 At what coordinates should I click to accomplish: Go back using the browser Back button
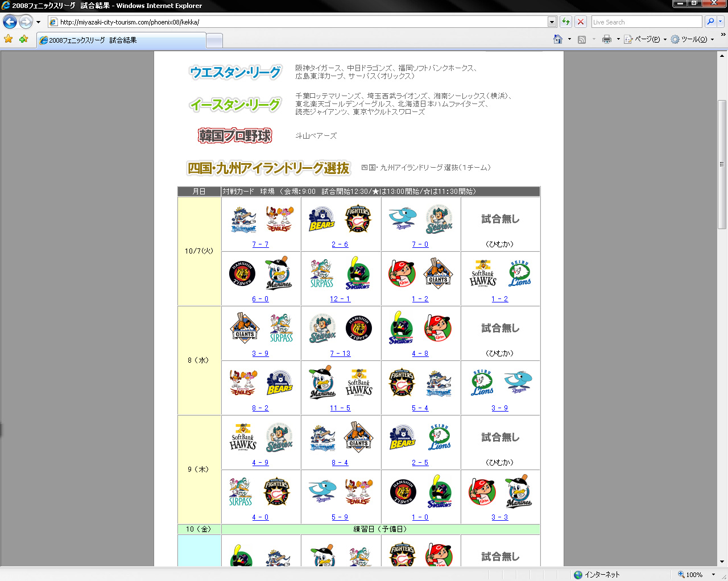click(x=10, y=22)
